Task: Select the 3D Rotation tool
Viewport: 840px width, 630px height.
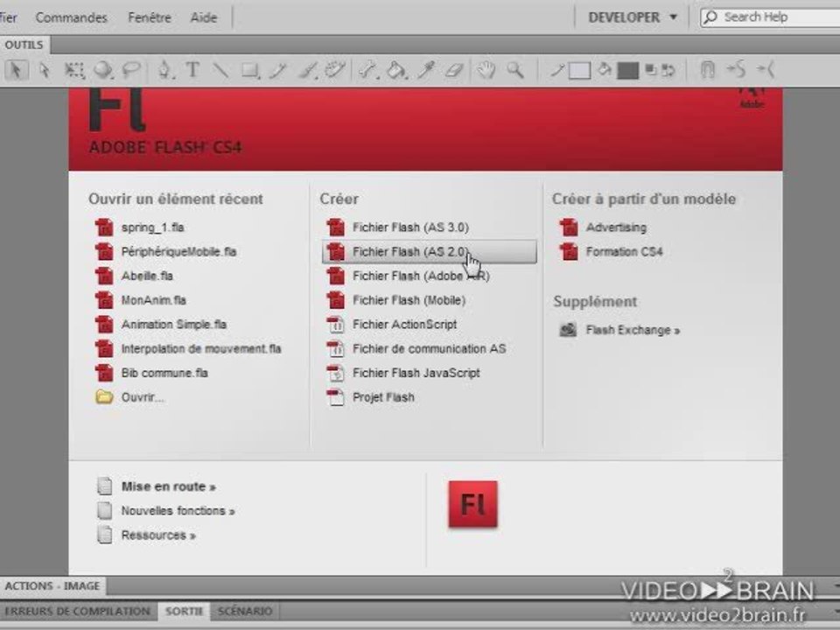Action: point(103,70)
